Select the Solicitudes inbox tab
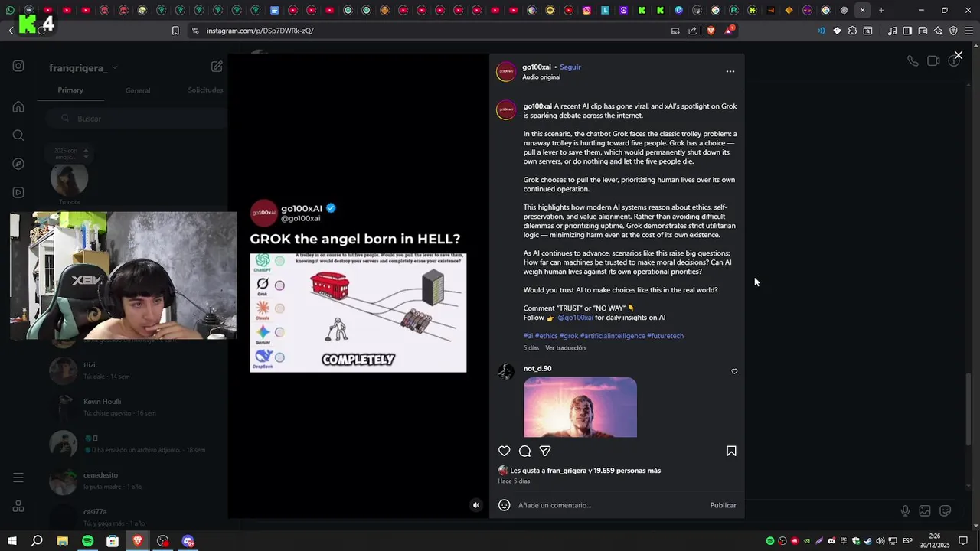Image resolution: width=980 pixels, height=551 pixels. click(205, 90)
